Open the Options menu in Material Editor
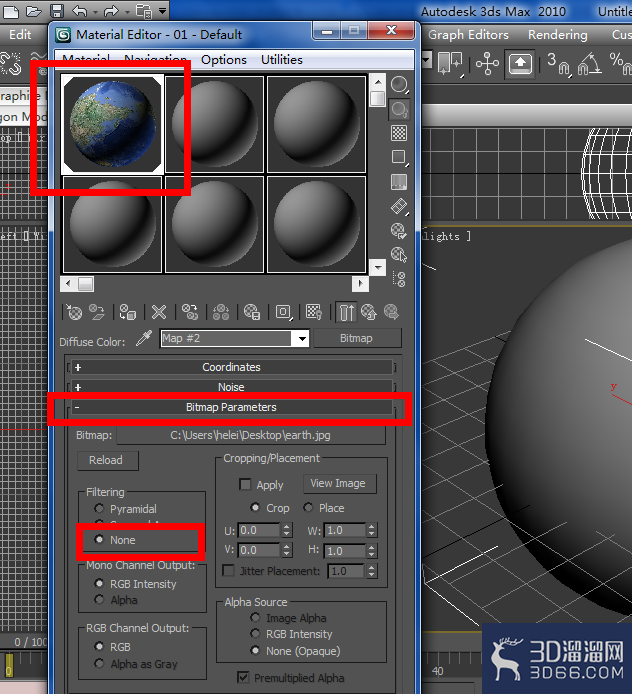 coord(224,59)
